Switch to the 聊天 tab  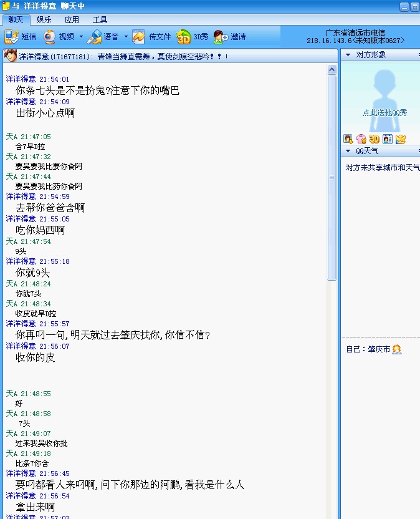point(16,20)
